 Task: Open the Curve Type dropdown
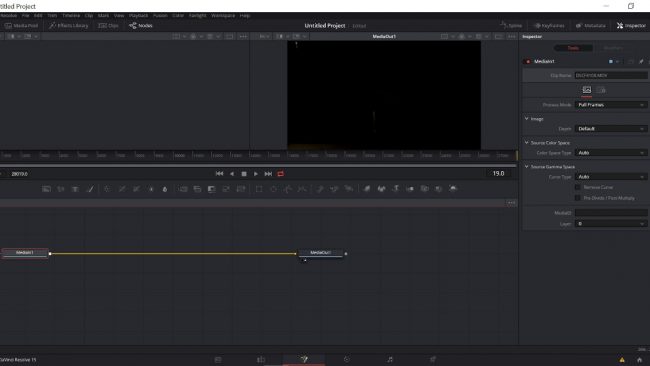point(611,177)
